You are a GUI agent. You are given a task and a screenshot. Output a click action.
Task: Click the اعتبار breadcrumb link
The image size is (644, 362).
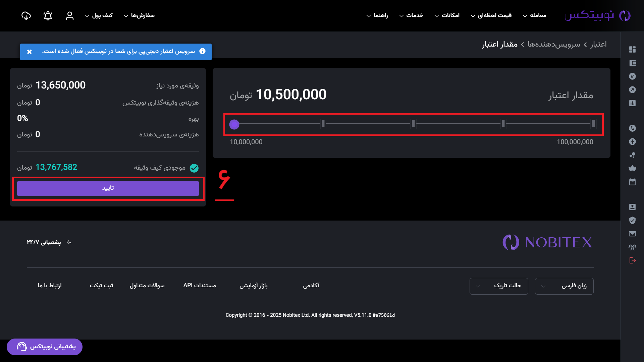(599, 44)
